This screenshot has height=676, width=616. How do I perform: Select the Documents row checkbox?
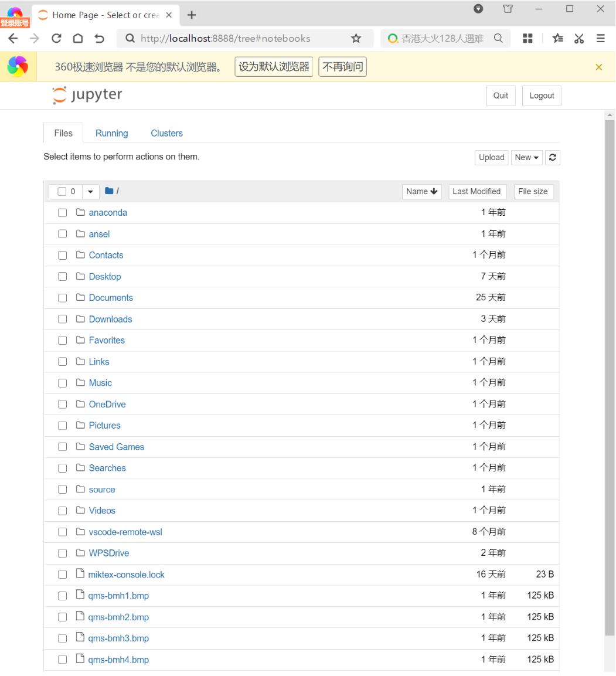click(63, 298)
